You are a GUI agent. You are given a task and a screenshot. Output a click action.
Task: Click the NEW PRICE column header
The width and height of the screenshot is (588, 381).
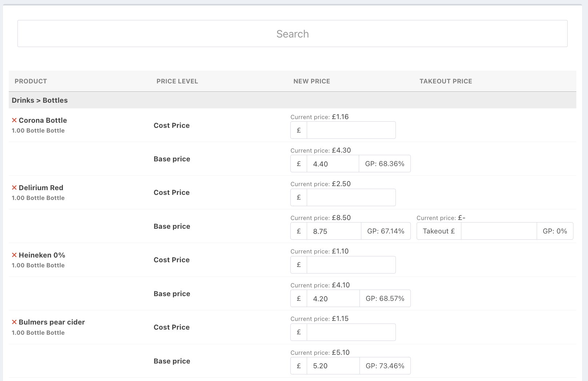[312, 81]
